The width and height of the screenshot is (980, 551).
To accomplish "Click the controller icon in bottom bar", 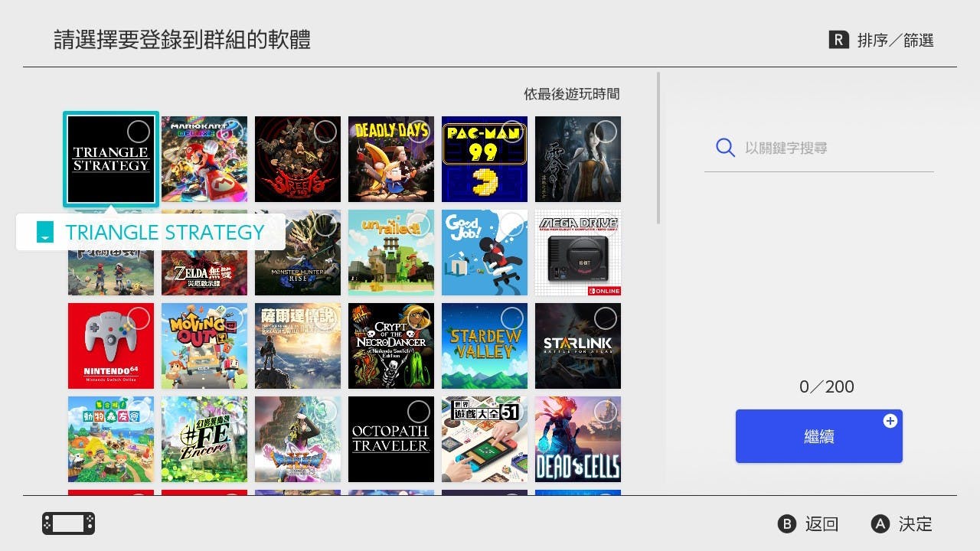I will click(x=68, y=523).
